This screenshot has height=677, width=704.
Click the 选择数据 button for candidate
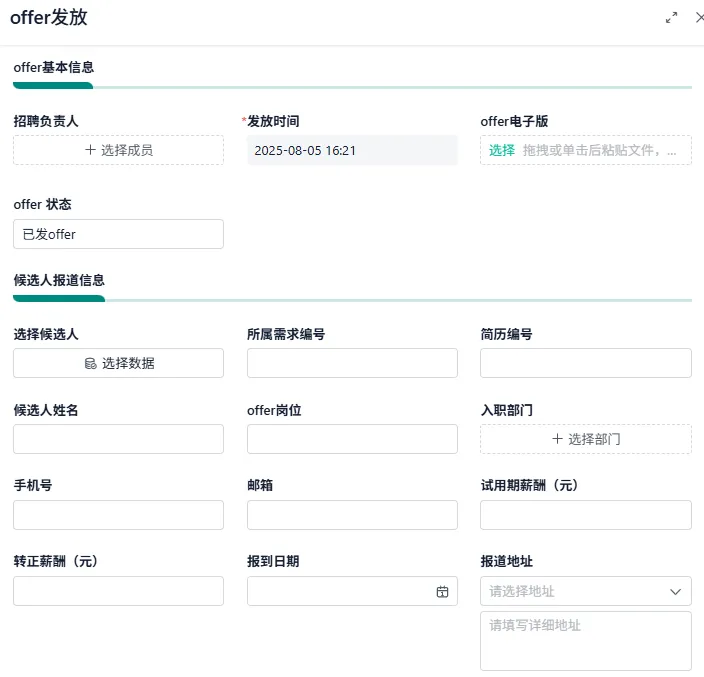click(x=118, y=363)
